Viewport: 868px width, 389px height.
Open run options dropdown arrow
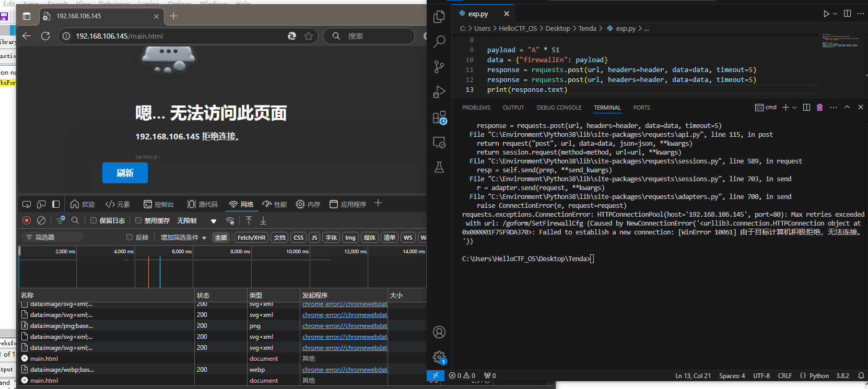pos(835,14)
